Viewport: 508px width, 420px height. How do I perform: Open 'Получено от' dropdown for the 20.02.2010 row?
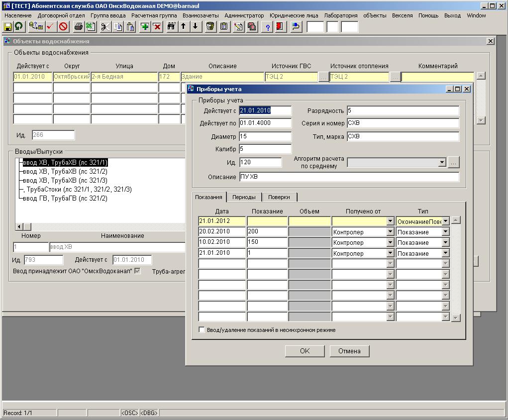(x=390, y=232)
